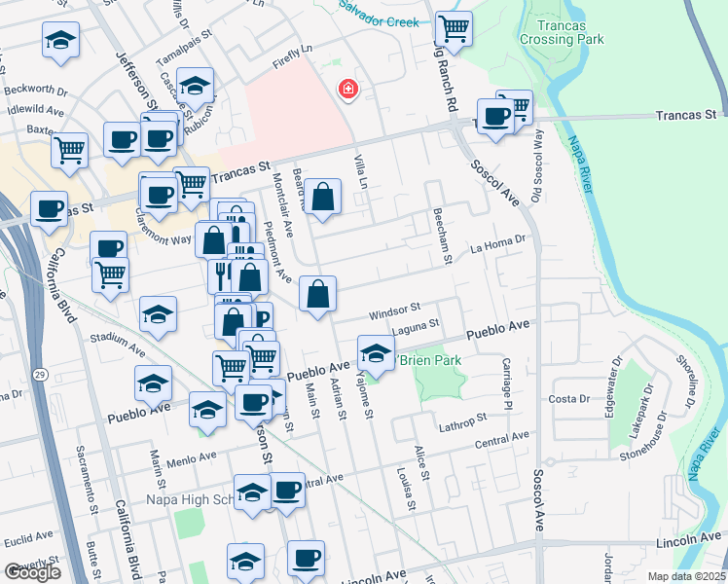Select the shopping cart marker near Baxter
This screenshot has height=584, width=728.
point(70,152)
